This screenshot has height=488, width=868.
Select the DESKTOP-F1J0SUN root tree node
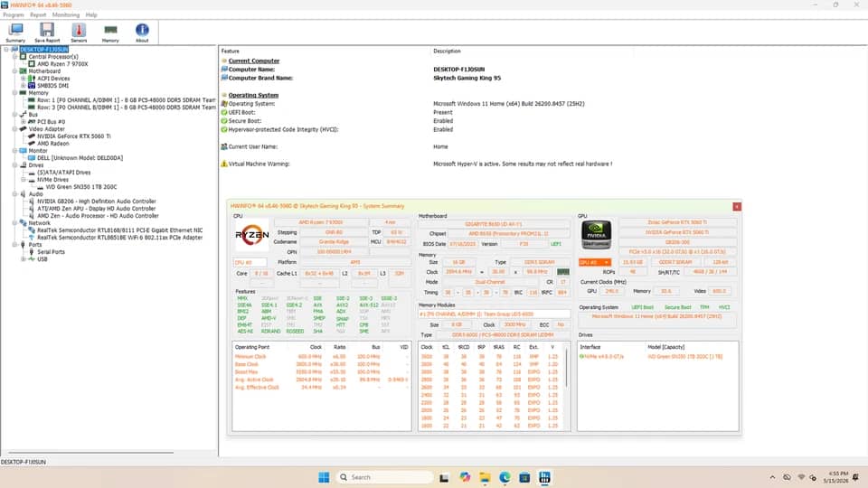click(44, 49)
